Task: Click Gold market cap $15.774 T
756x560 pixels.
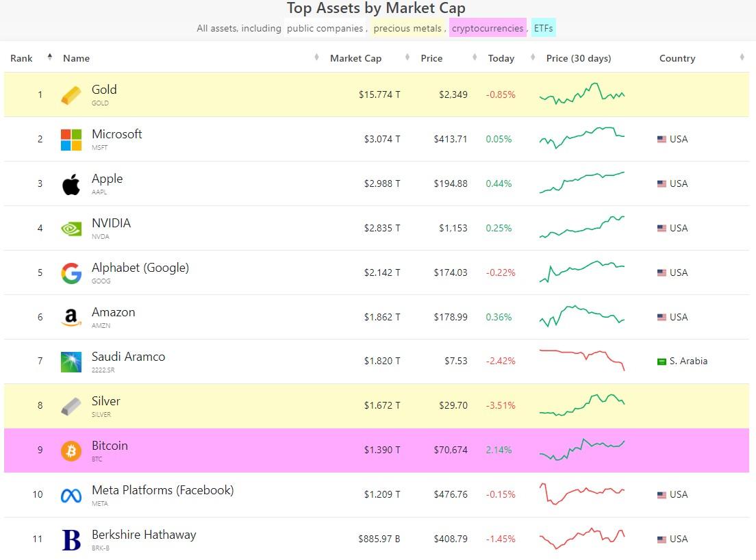Action: tap(379, 94)
